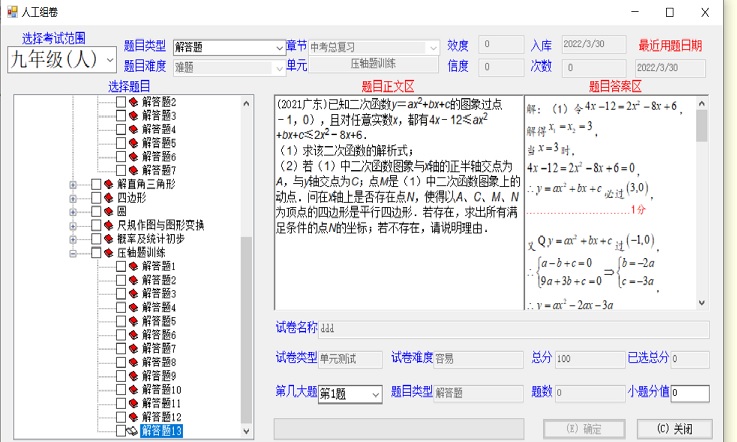
Task: Open the 题目难度 dropdown showing 难题
Action: (x=280, y=68)
